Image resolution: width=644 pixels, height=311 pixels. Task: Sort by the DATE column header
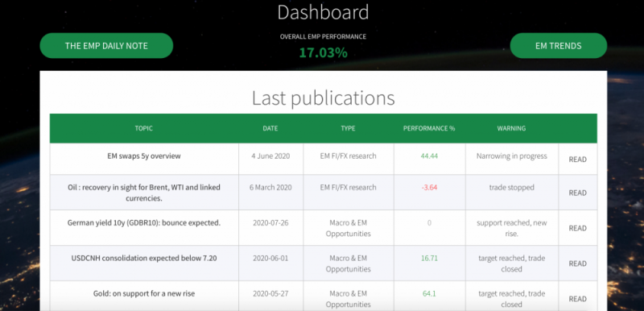click(270, 128)
